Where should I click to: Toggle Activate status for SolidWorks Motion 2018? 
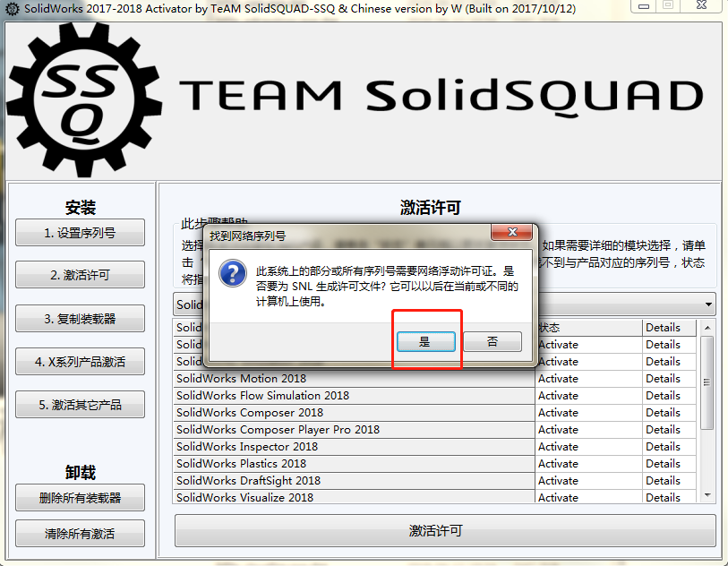pyautogui.click(x=588, y=379)
